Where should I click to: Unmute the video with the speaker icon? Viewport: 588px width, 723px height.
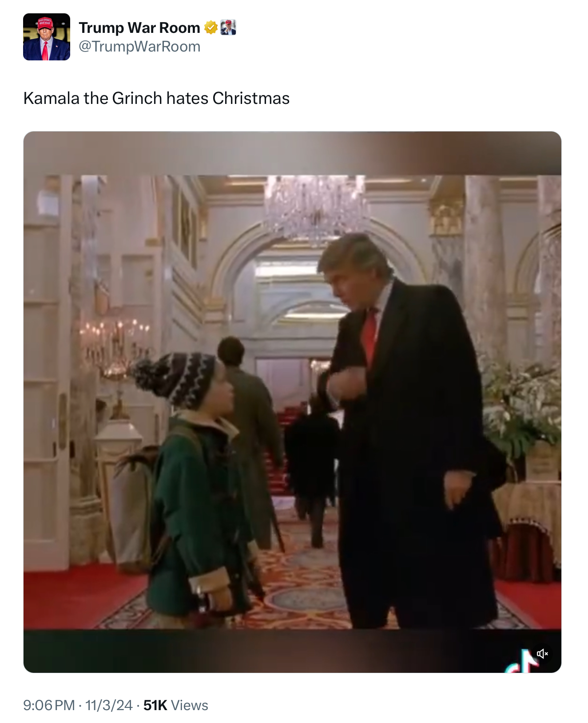(542, 654)
